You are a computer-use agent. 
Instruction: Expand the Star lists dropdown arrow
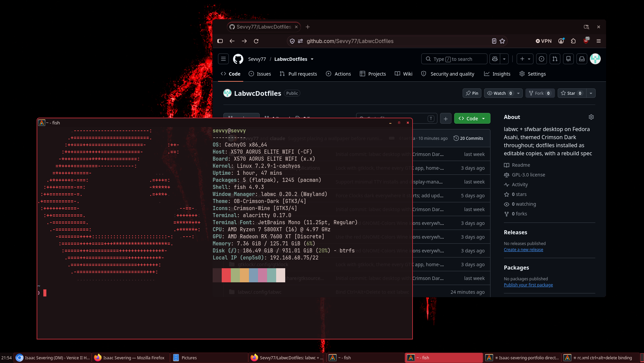coord(591,93)
